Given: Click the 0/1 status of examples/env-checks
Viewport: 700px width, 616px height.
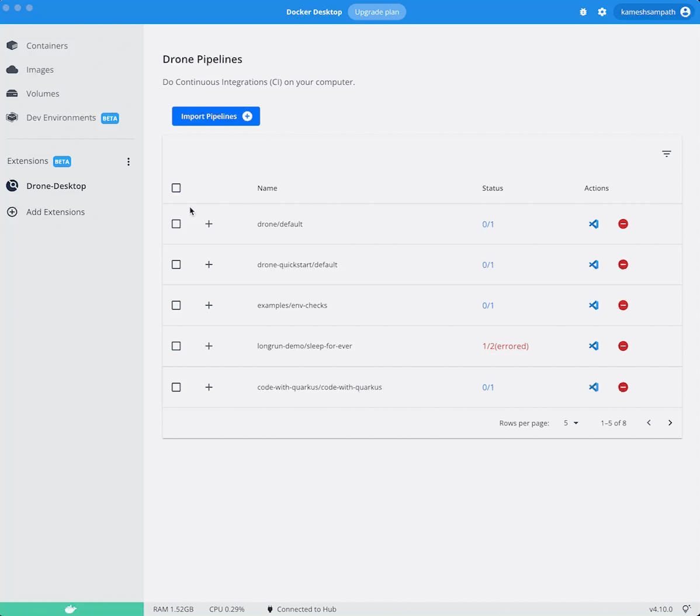Looking at the screenshot, I should click(x=488, y=305).
